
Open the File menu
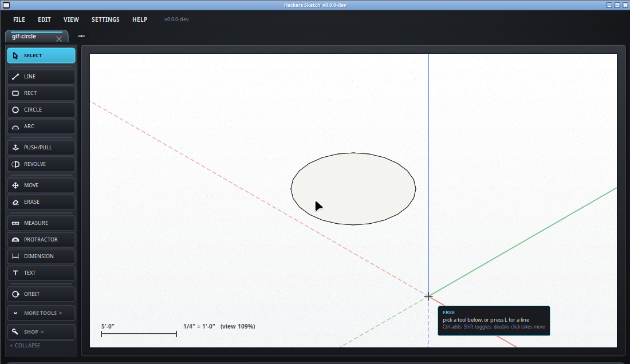pos(19,19)
